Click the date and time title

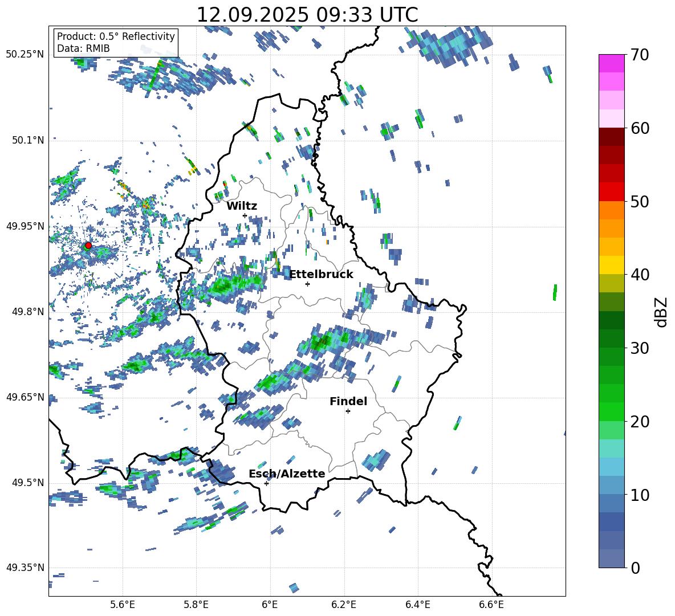click(307, 15)
